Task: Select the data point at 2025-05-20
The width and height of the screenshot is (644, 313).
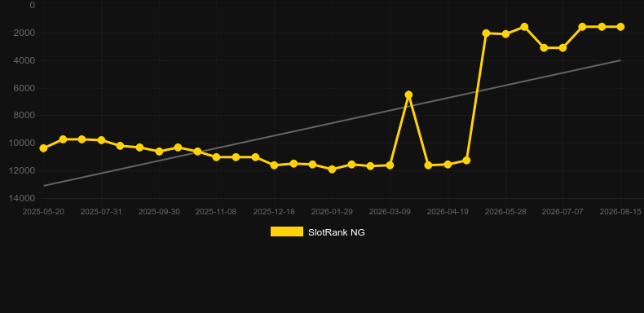Action: pos(43,148)
